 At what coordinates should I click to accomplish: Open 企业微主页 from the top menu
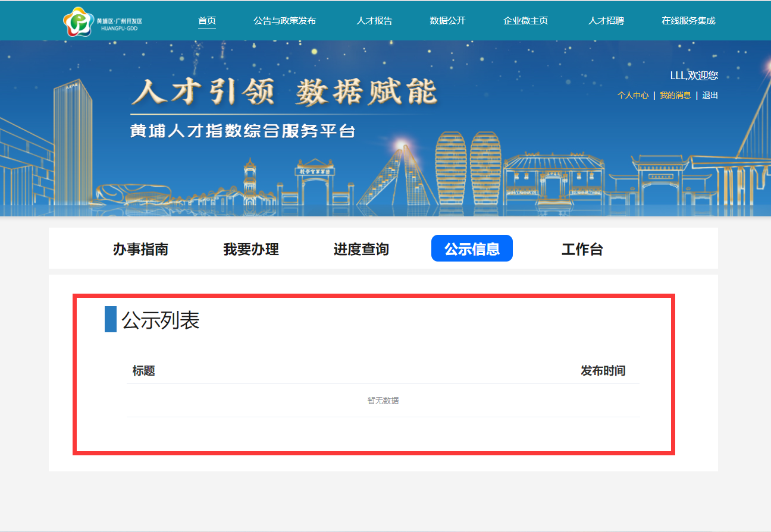coord(525,21)
